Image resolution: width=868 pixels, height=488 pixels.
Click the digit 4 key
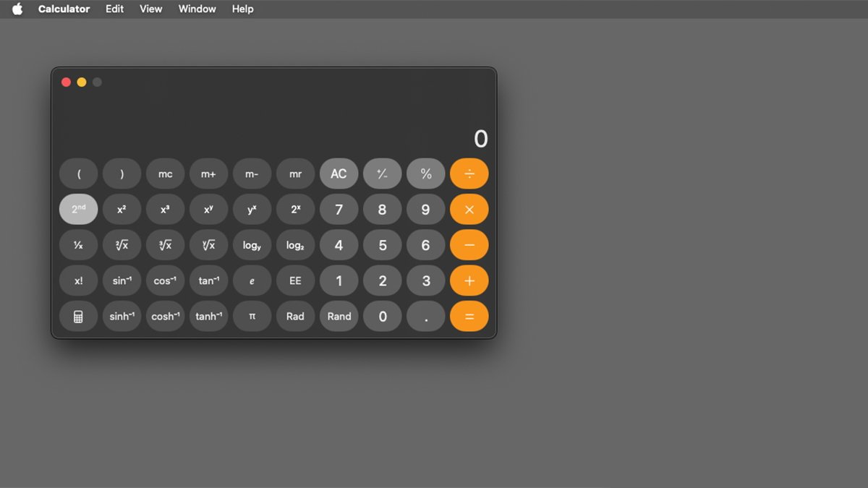[x=339, y=245]
